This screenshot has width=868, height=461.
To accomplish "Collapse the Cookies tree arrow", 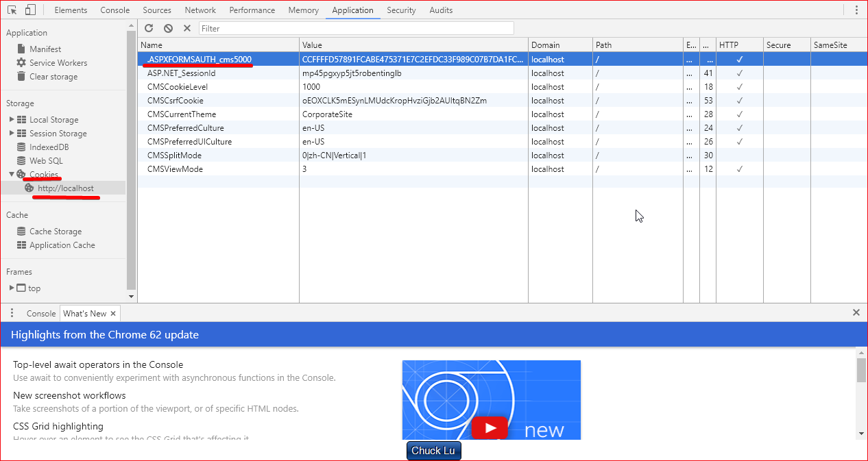I will point(12,174).
